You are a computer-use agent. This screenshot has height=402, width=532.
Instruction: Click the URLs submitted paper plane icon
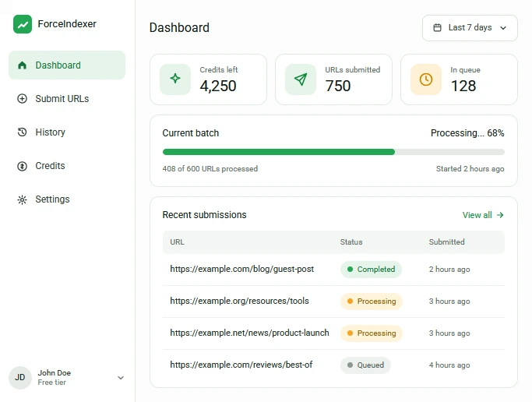point(301,79)
